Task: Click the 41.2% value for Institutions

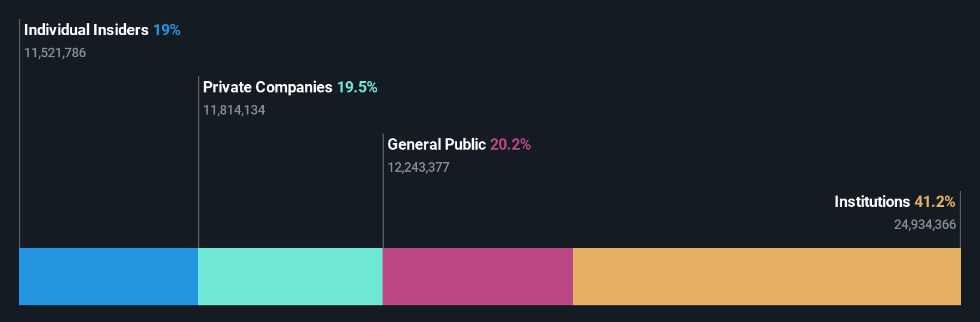Action: coord(935,202)
